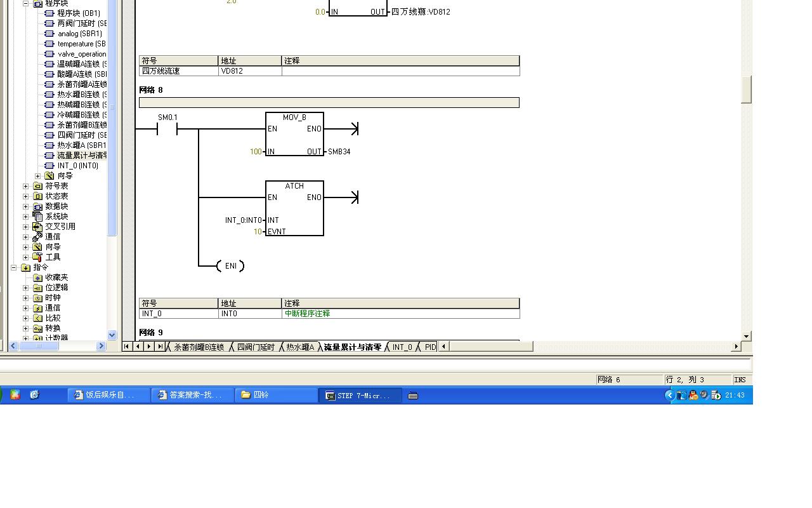The height and width of the screenshot is (508, 812).
Task: Click the 通信 plug icon under project
Action: (x=37, y=237)
